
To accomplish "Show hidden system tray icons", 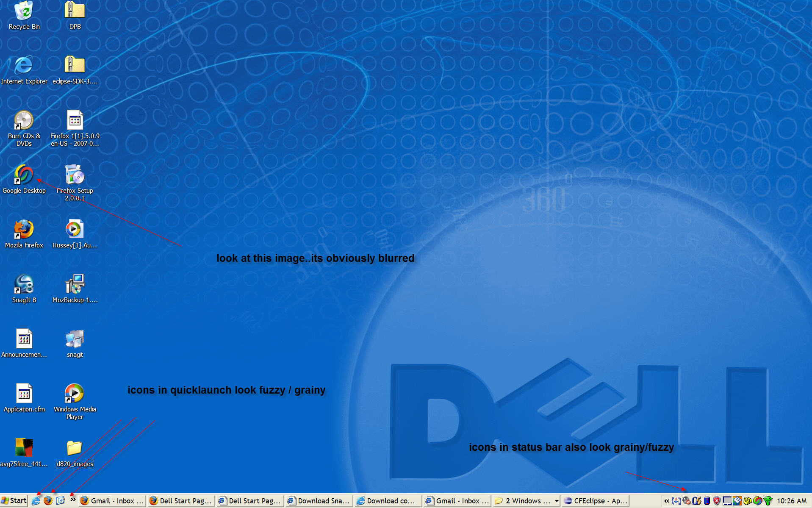I will pyautogui.click(x=667, y=501).
